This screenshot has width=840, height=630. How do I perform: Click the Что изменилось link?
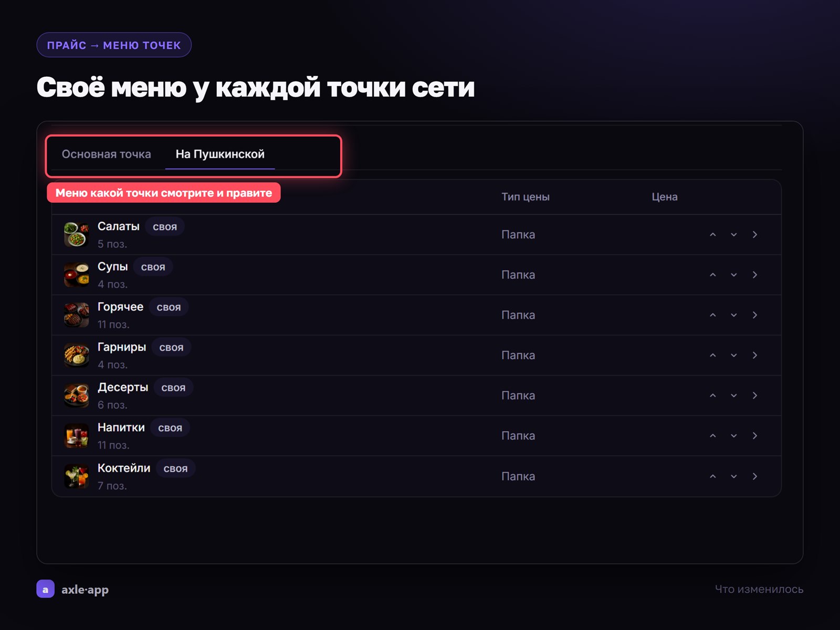click(x=759, y=589)
